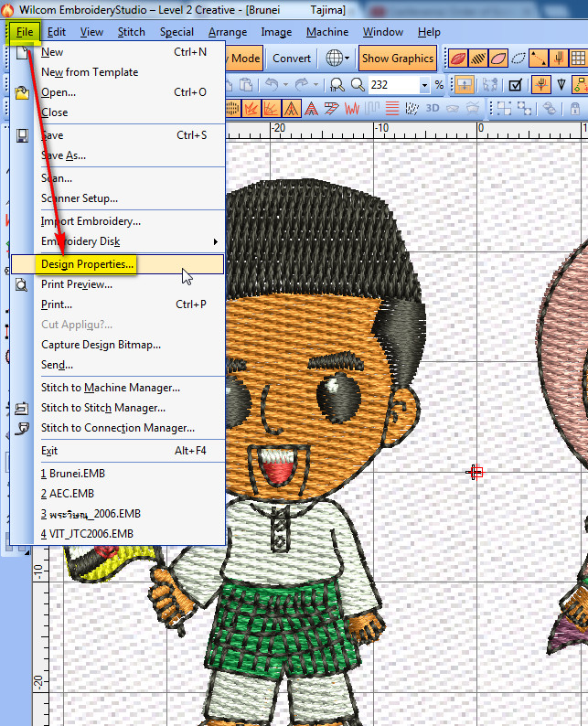Select Close in File menu
This screenshot has height=726, width=588.
point(118,112)
